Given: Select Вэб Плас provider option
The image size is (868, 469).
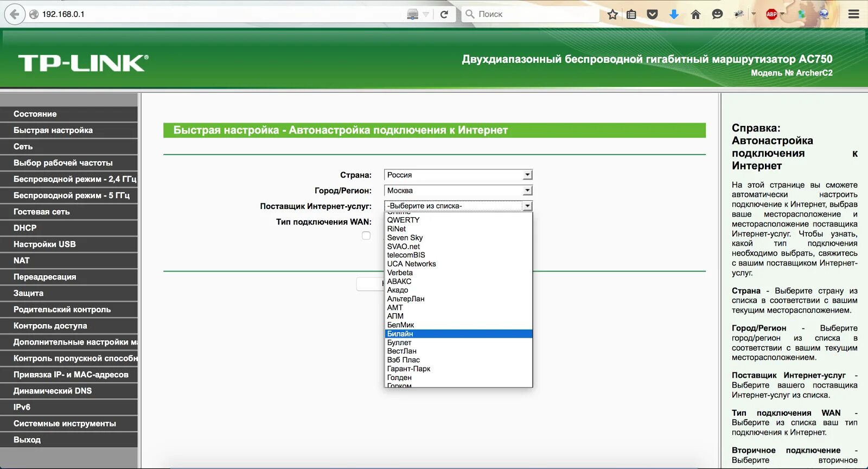Looking at the screenshot, I should pyautogui.click(x=458, y=360).
